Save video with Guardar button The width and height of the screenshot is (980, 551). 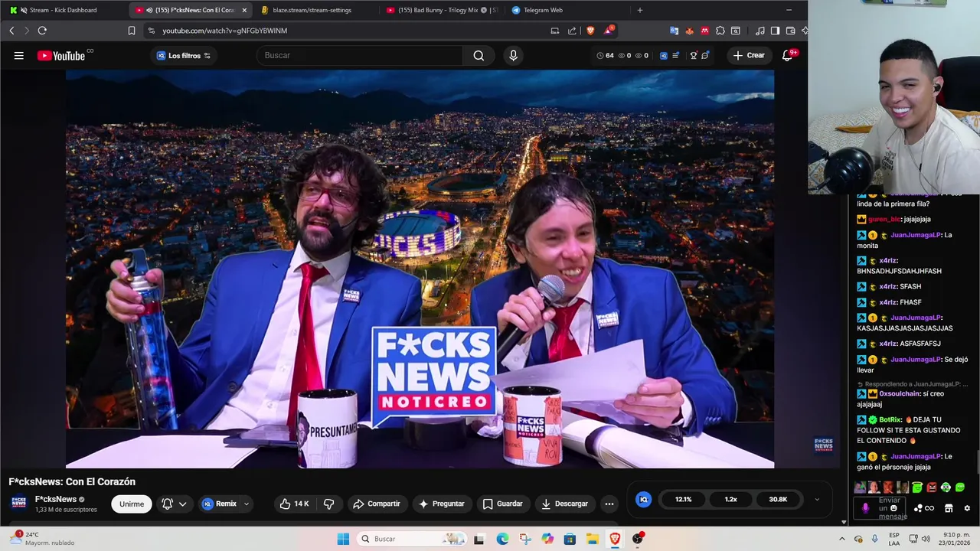pos(502,504)
